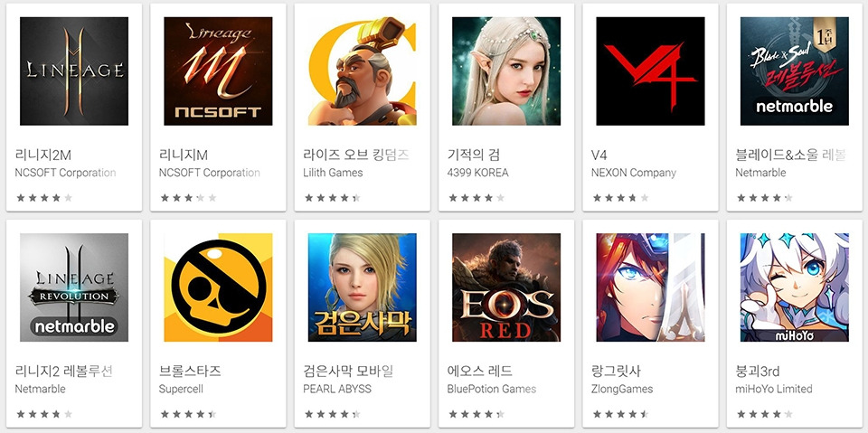Open the Brawl Stars skull icon
868x433 pixels.
point(218,287)
